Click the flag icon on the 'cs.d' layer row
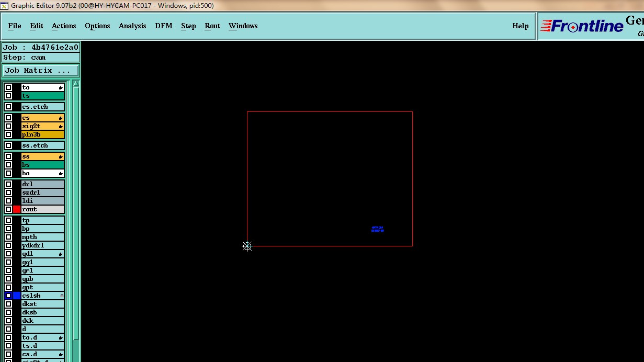644x362 pixels. click(61, 355)
